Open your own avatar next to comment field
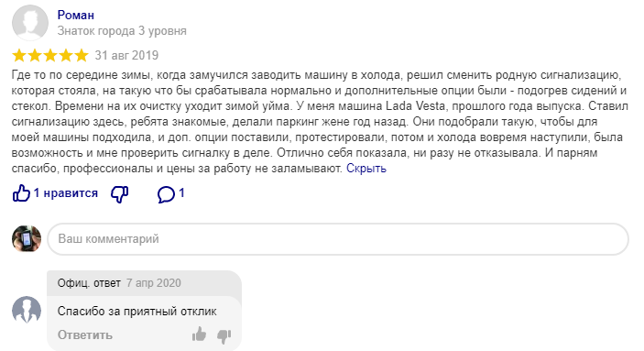 27,238
